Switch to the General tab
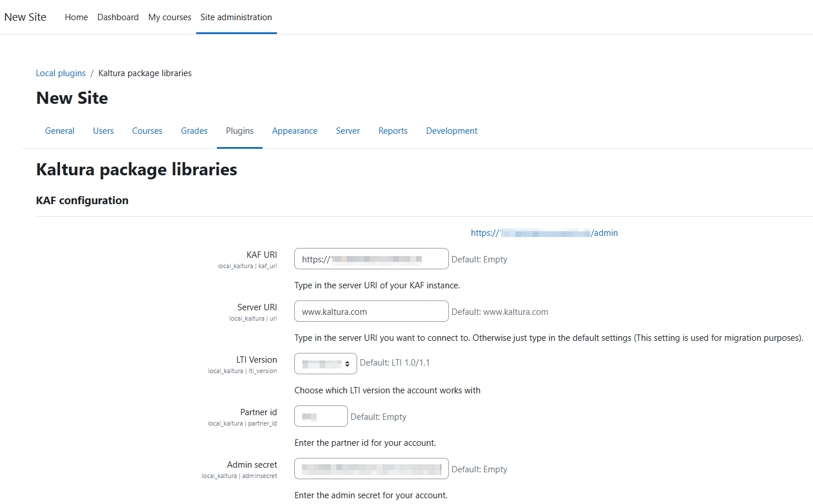The width and height of the screenshot is (813, 504). [x=59, y=131]
